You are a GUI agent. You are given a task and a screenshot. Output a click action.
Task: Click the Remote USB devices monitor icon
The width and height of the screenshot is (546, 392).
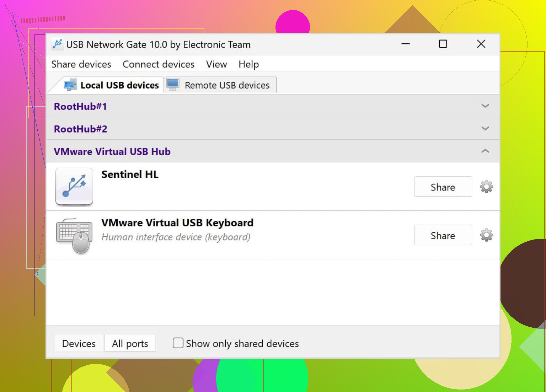[173, 85]
